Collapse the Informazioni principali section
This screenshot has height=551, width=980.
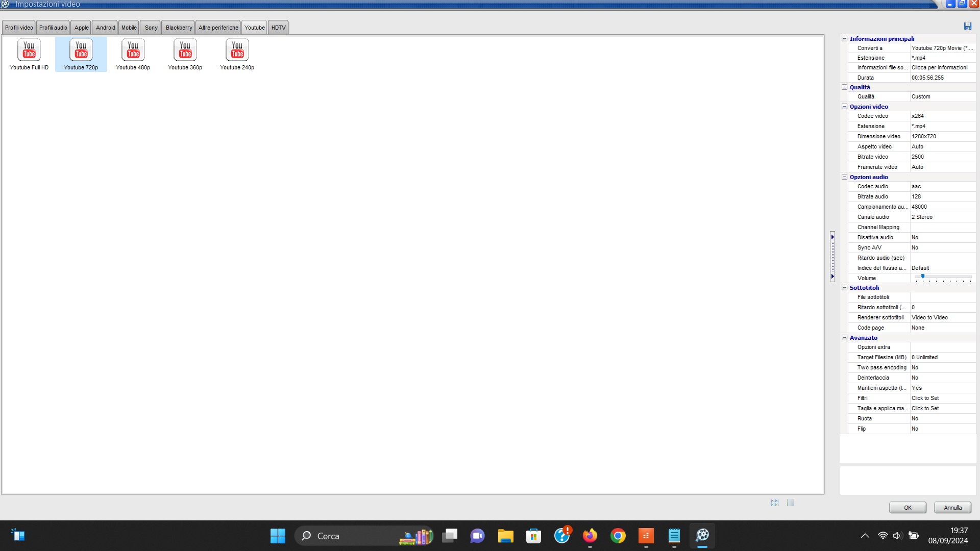[x=845, y=39]
